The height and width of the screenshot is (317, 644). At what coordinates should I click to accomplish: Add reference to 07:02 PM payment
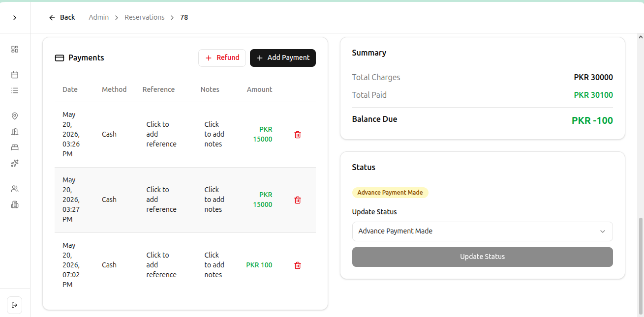[x=161, y=265]
